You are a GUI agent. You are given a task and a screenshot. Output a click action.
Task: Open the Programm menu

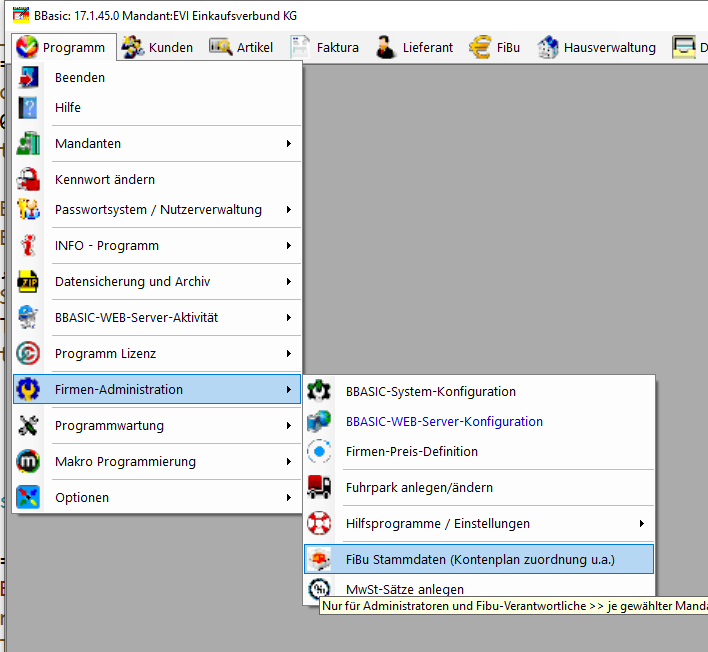point(64,47)
